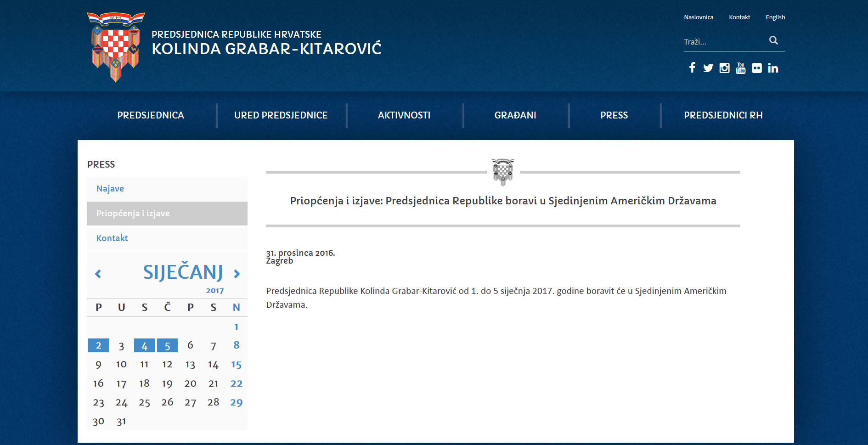The width and height of the screenshot is (868, 445).
Task: Open the Facebook icon
Action: pos(692,68)
